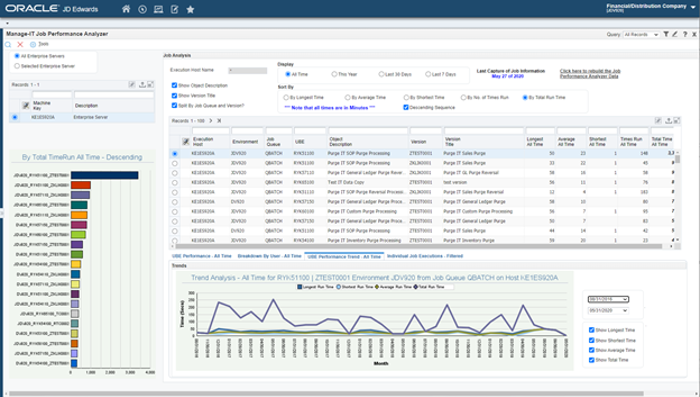Switch to UBE Performance - All Time tab
Viewport: 700px width, 397px height.
(202, 256)
